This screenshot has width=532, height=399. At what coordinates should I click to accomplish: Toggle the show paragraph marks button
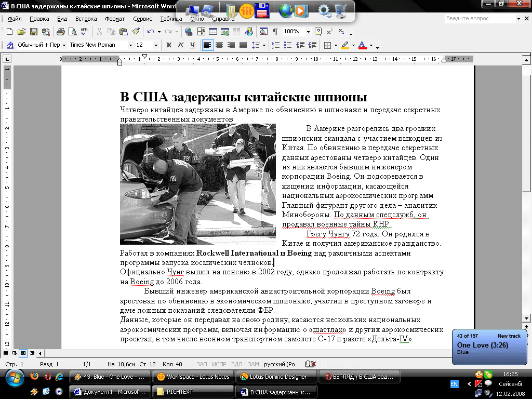pos(275,32)
